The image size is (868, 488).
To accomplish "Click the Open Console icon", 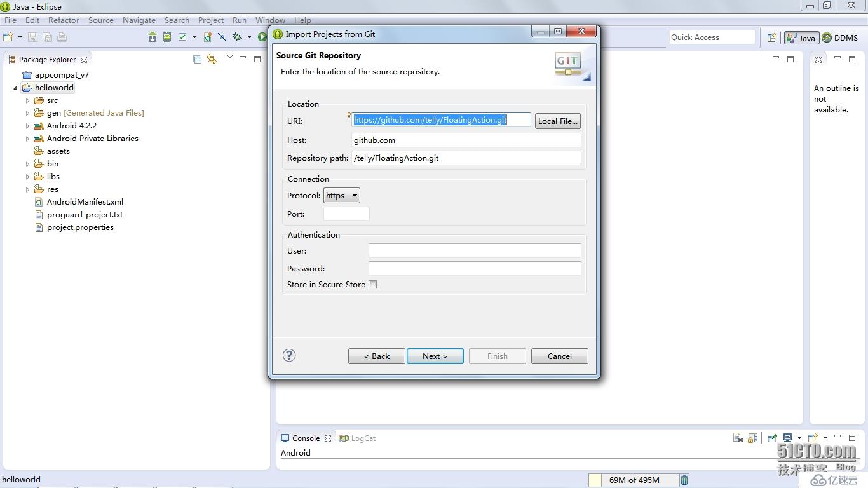I will tap(813, 438).
